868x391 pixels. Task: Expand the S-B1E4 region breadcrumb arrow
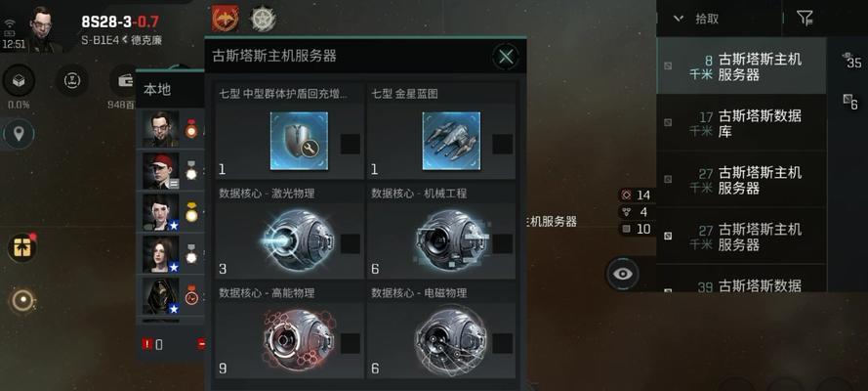pos(125,40)
